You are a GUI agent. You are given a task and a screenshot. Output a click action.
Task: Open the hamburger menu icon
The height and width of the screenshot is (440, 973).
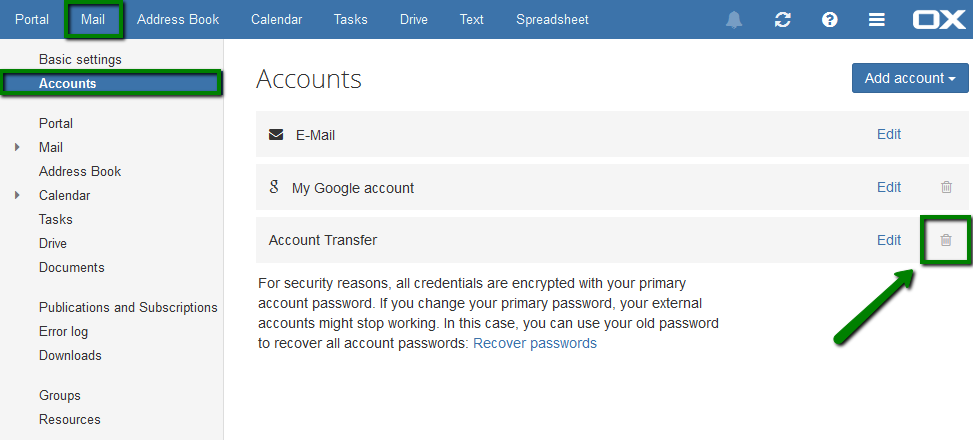pos(876,20)
